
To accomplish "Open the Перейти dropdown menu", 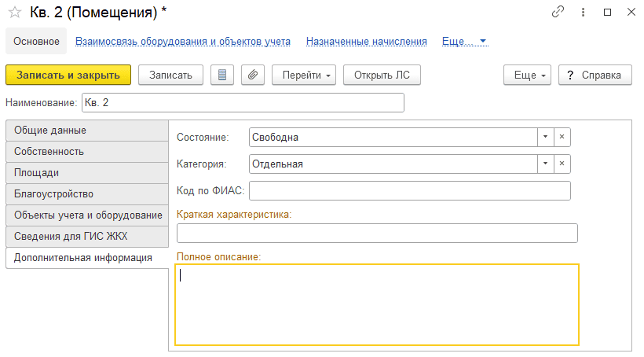I will pos(304,75).
